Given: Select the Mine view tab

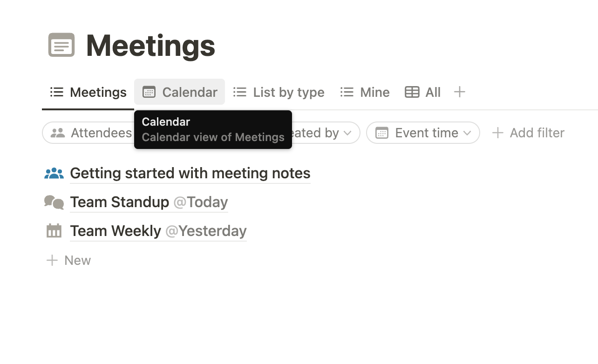Looking at the screenshot, I should coord(365,92).
